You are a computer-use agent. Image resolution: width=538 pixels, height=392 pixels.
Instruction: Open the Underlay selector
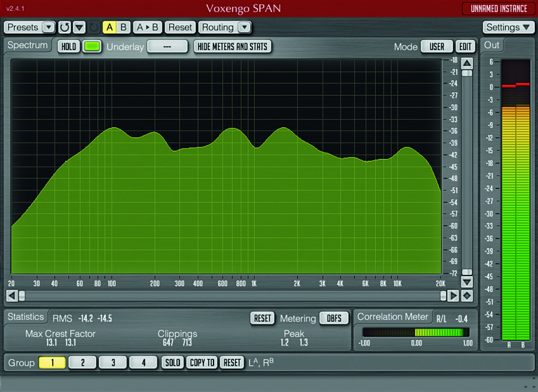click(x=167, y=46)
